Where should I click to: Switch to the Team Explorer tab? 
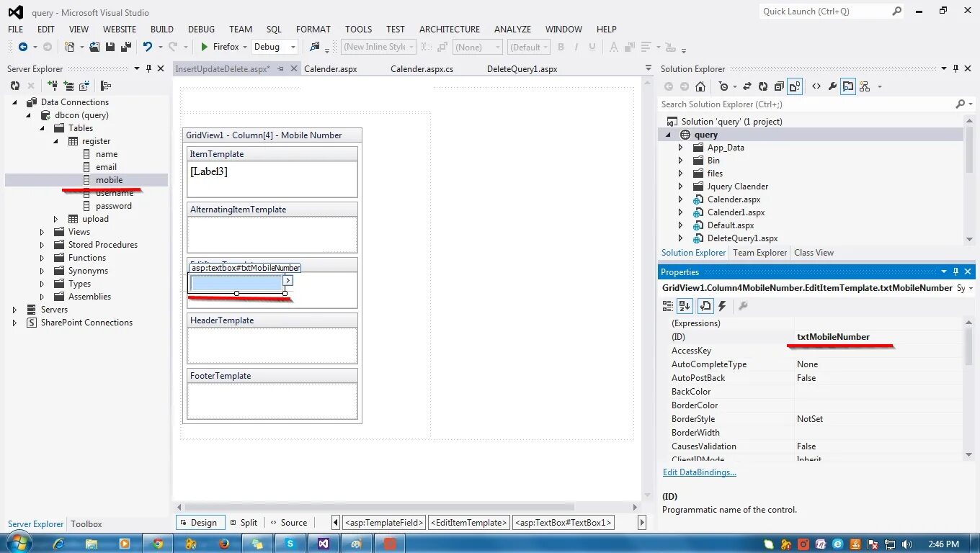[759, 253]
